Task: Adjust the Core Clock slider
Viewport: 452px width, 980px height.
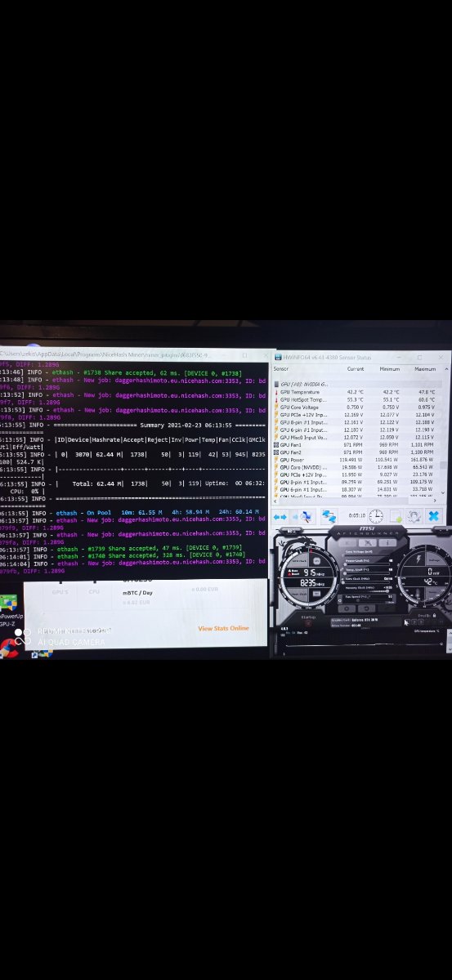Action: click(x=367, y=582)
